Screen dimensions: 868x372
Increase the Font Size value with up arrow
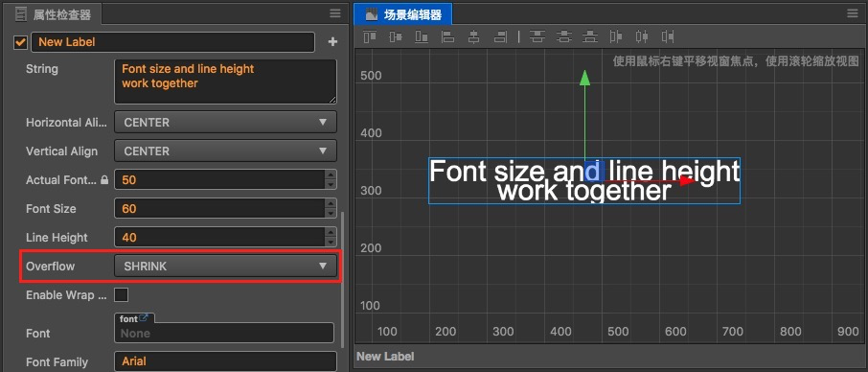pos(331,203)
